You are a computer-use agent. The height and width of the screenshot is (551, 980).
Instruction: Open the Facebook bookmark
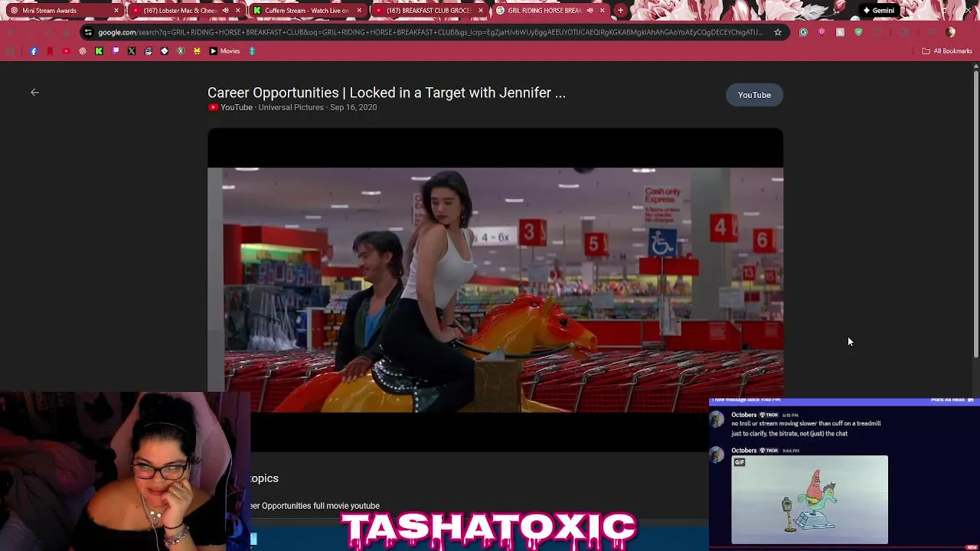[x=34, y=51]
